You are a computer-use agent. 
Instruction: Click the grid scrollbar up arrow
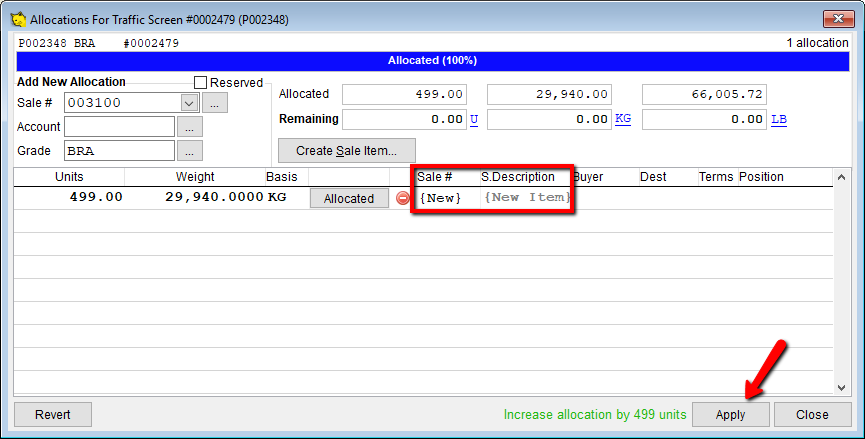[841, 178]
